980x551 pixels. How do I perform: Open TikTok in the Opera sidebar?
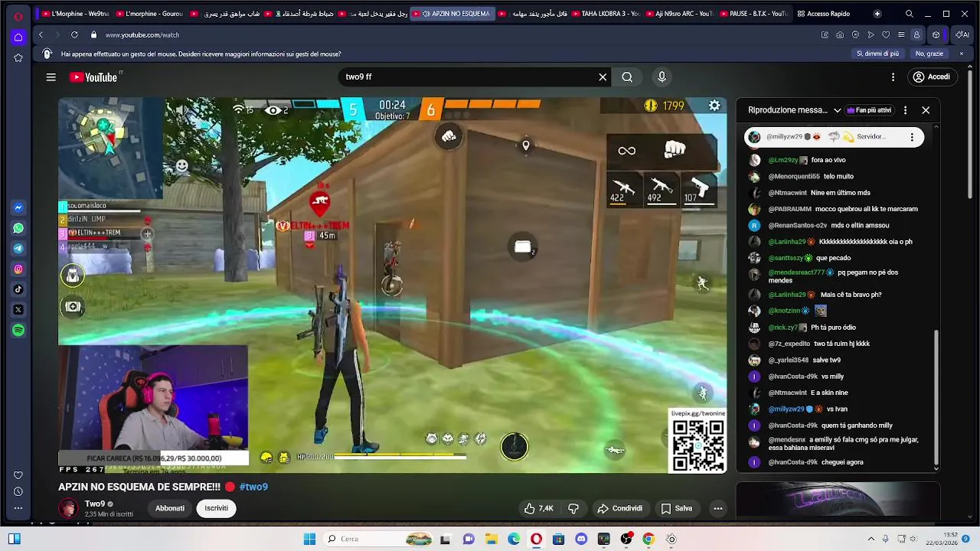point(18,289)
